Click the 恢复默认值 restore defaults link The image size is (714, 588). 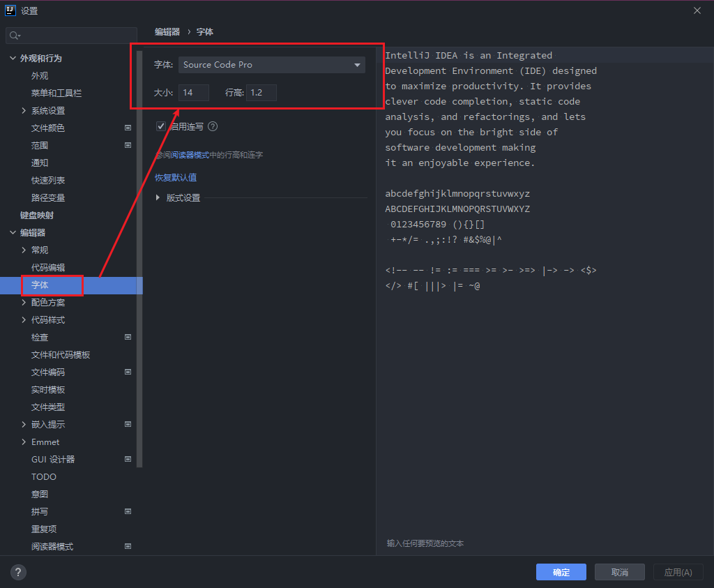point(176,178)
